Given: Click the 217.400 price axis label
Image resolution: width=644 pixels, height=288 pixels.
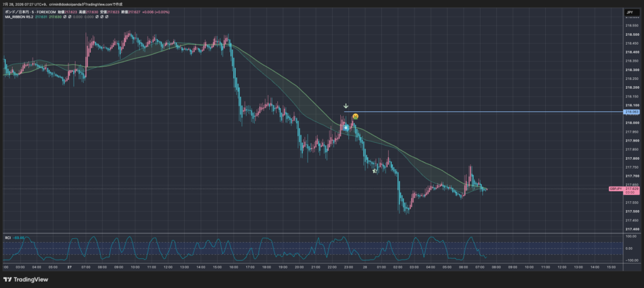Looking at the screenshot, I should click(x=632, y=229).
